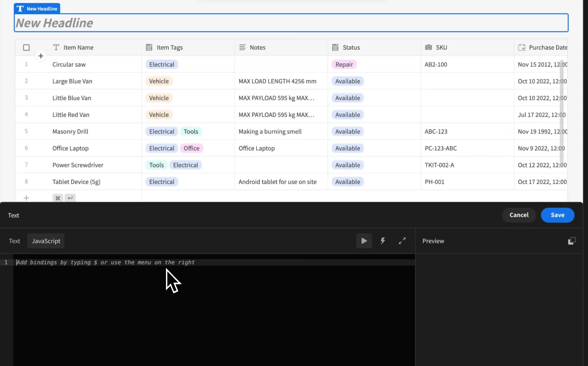The image size is (588, 366).
Task: Click the plus icon to add row
Action: tap(41, 56)
